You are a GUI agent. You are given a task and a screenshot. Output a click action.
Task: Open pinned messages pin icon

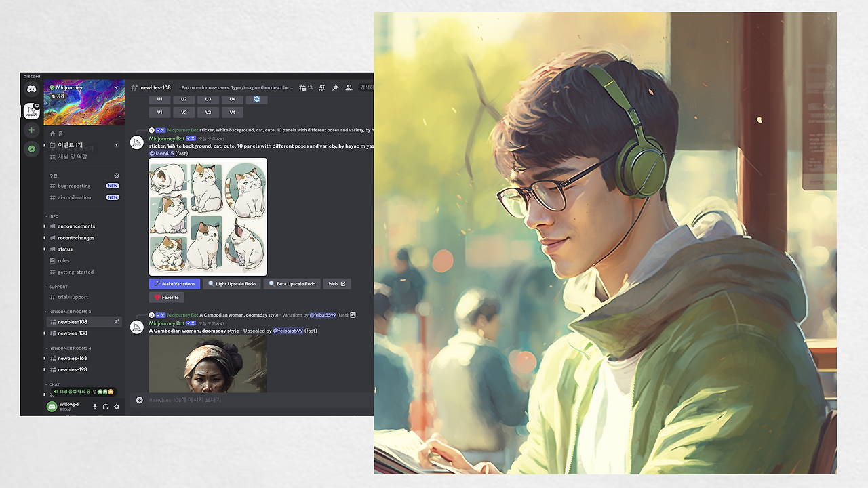click(335, 87)
